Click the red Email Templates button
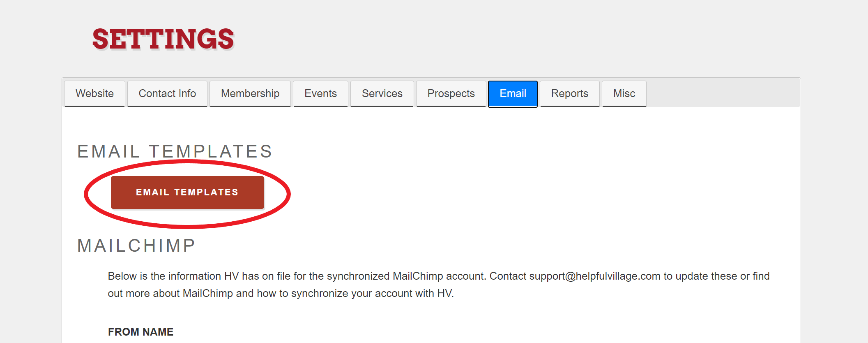The width and height of the screenshot is (868, 343). (187, 192)
